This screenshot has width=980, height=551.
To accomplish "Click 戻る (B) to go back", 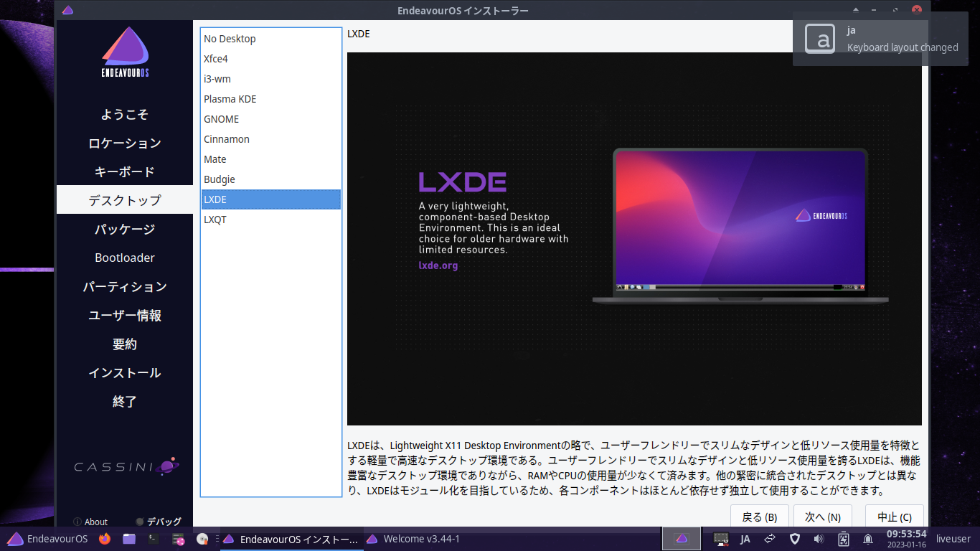I will pyautogui.click(x=759, y=517).
